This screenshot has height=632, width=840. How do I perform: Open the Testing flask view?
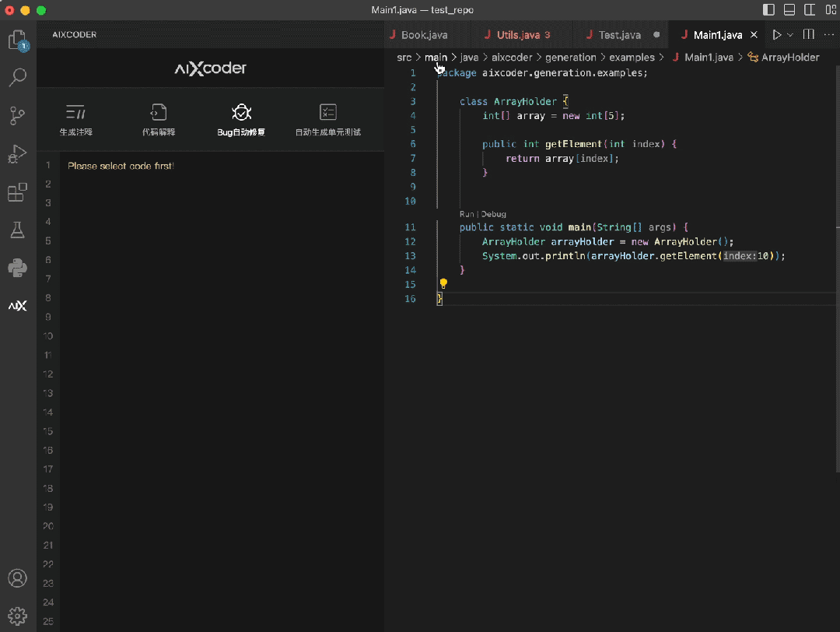click(x=18, y=230)
